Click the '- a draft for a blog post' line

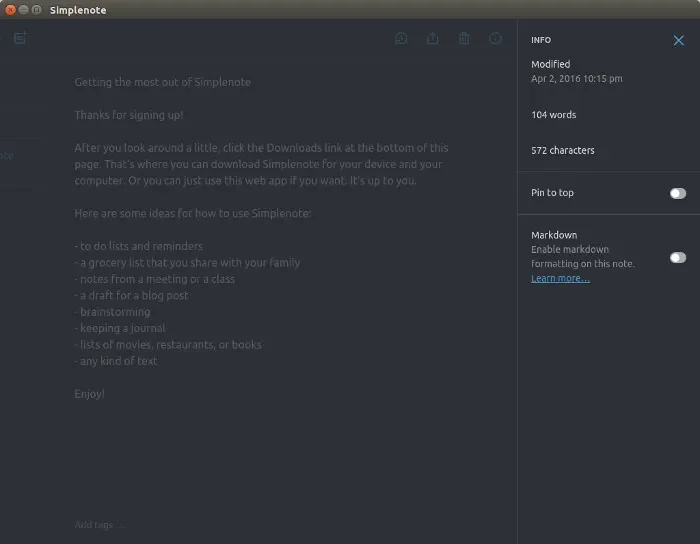(x=131, y=295)
